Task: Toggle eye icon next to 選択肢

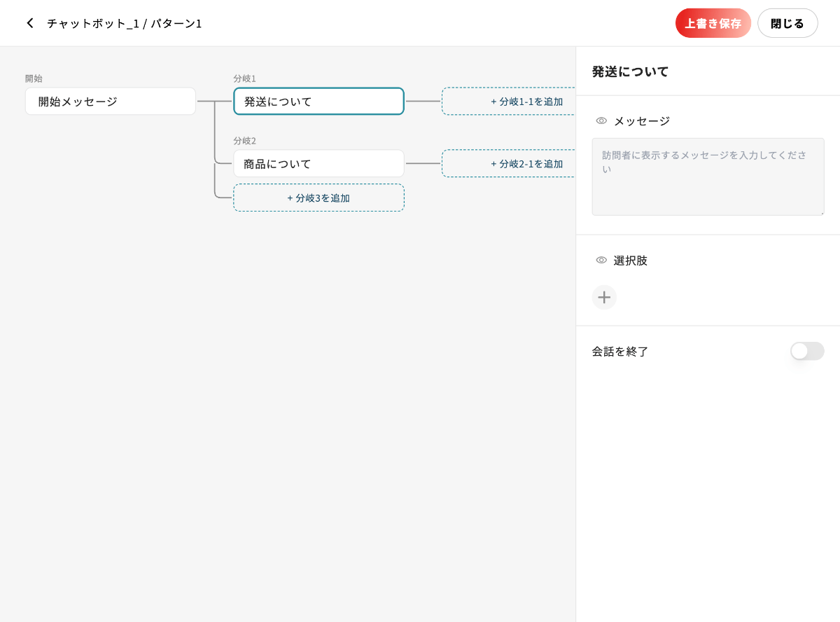Action: click(x=601, y=260)
